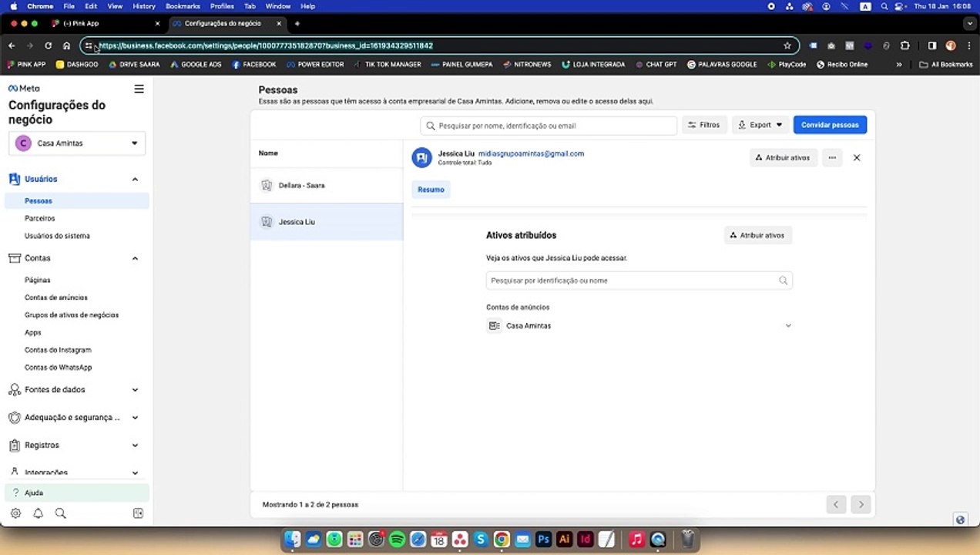This screenshot has width=980, height=555.
Task: Open Contas do Instagram
Action: point(58,350)
